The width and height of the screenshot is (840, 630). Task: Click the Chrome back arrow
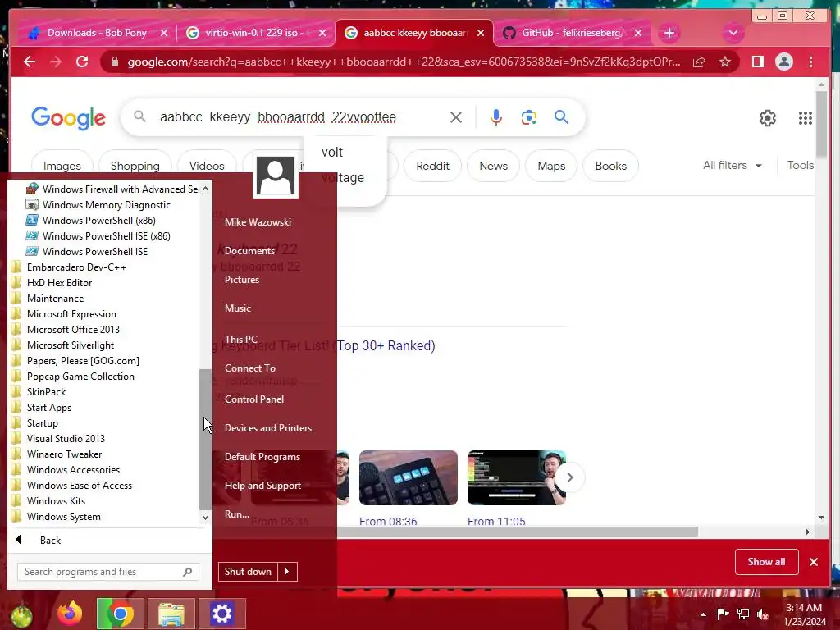(30, 62)
